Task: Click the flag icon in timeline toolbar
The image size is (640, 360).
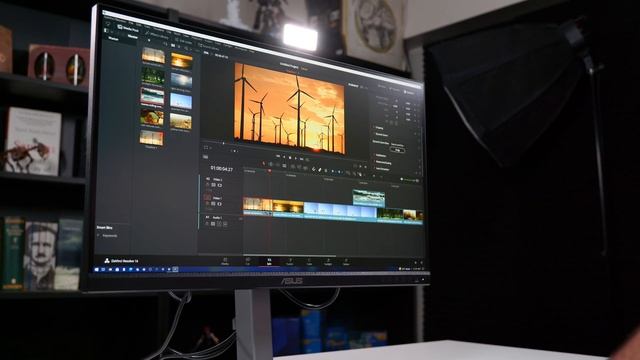Action: coord(333,171)
